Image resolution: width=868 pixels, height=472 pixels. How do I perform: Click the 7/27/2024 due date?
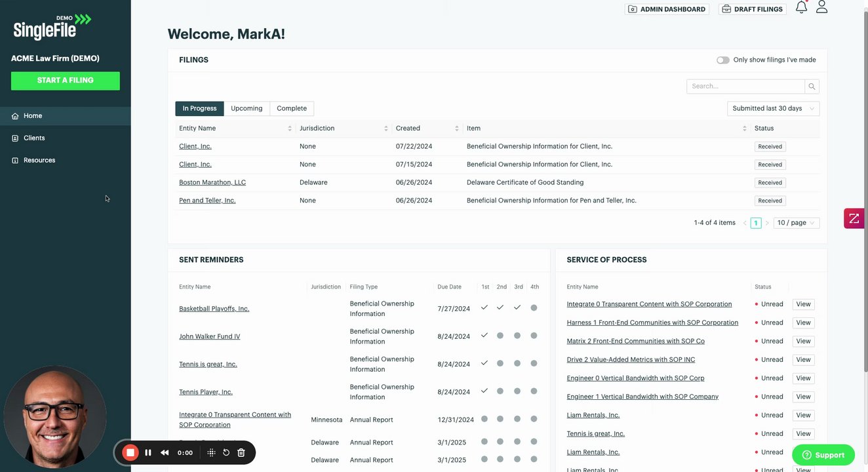pos(454,309)
